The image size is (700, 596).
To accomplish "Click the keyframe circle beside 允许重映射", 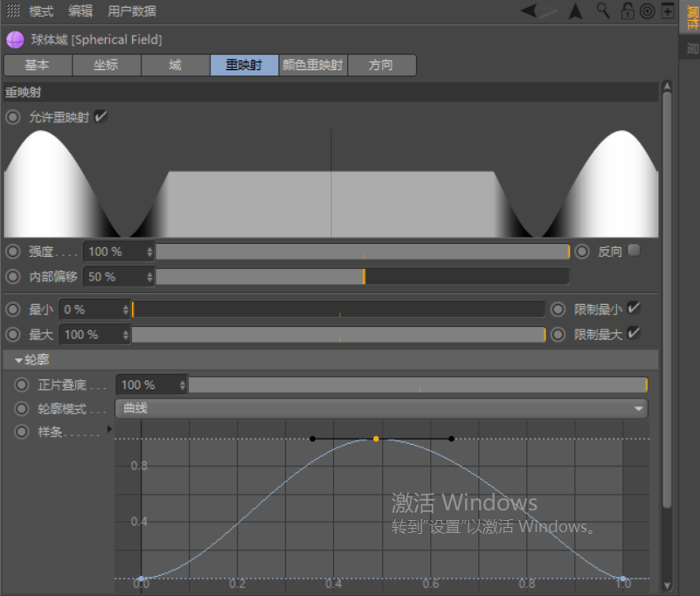I will pos(12,117).
